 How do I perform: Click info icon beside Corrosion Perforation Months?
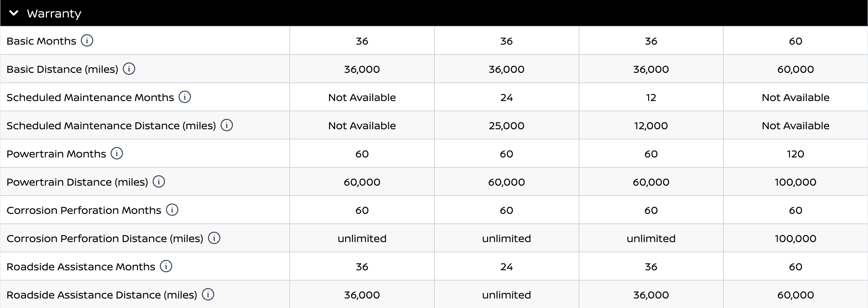click(x=172, y=210)
